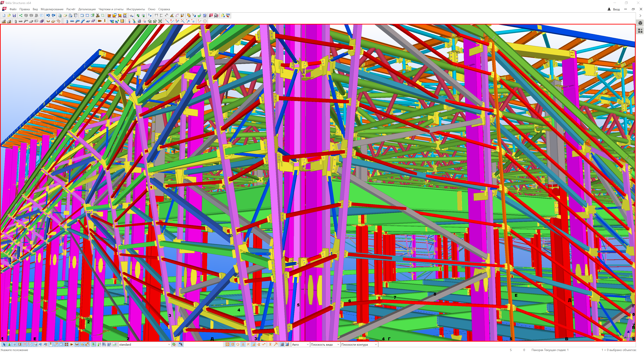
Task: Select the Create steel column tool
Action: 67,21
